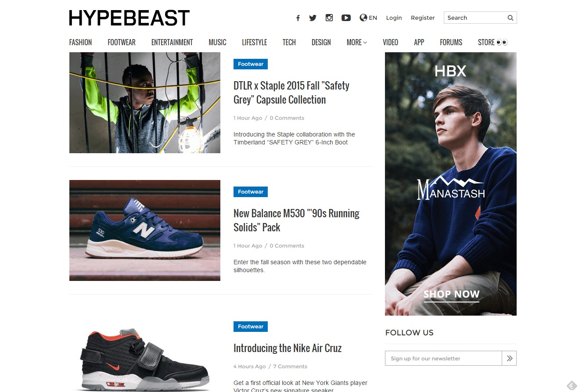Select the ENTERTAINMENT nav item

pyautogui.click(x=172, y=42)
